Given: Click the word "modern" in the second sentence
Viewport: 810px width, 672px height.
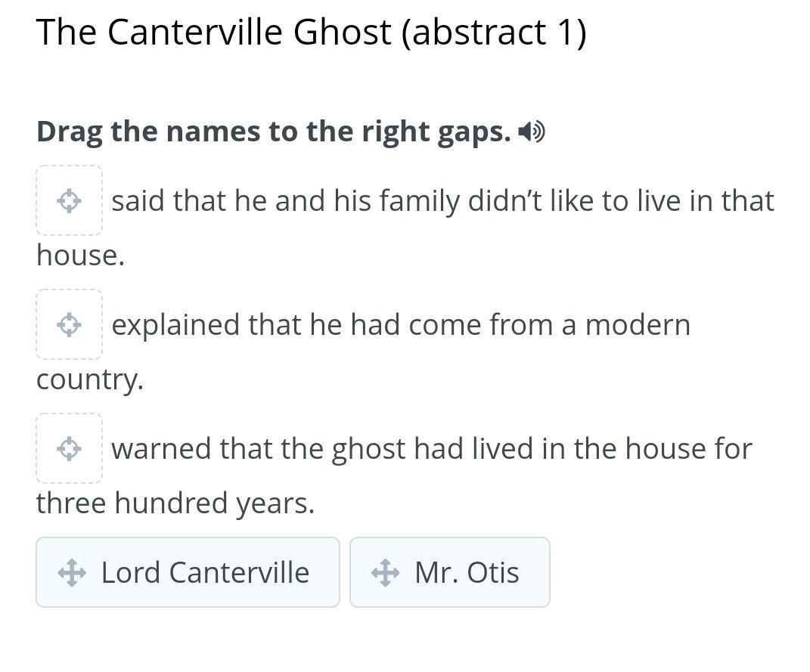Looking at the screenshot, I should pyautogui.click(x=638, y=325).
